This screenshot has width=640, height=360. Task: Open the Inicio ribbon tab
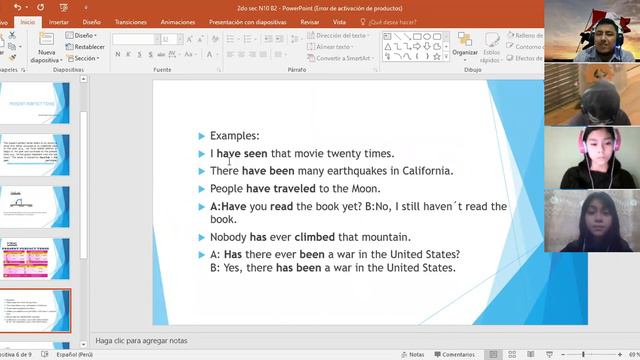pos(28,22)
